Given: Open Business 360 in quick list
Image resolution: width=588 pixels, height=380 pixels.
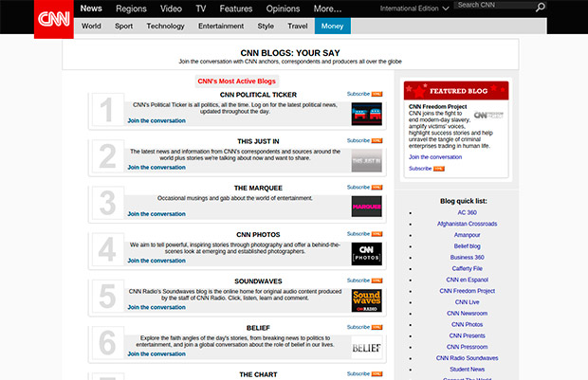Looking at the screenshot, I should [467, 258].
